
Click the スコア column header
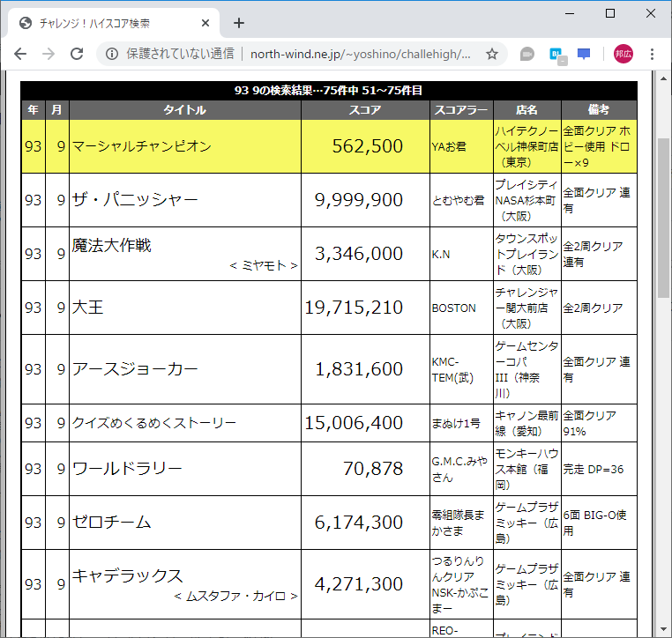pyautogui.click(x=365, y=110)
